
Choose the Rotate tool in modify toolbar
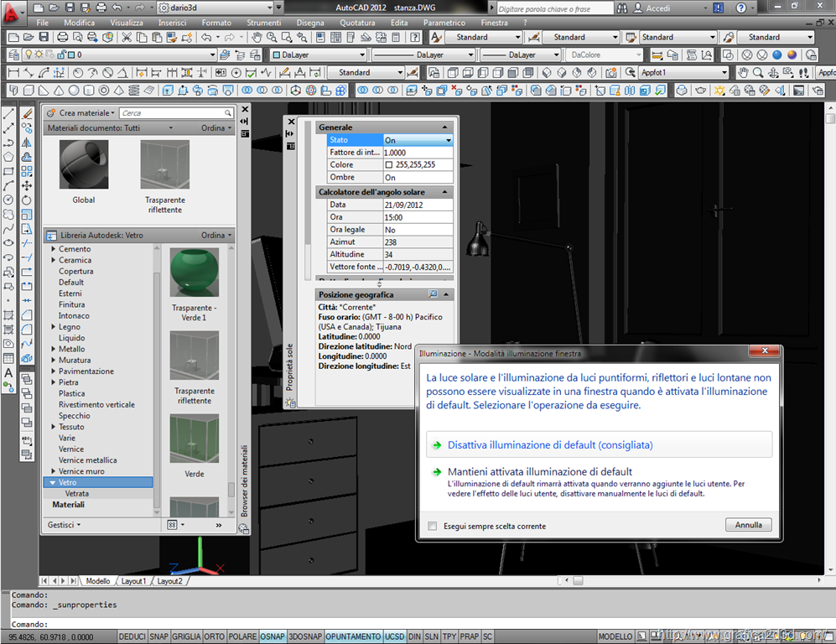pos(27,200)
